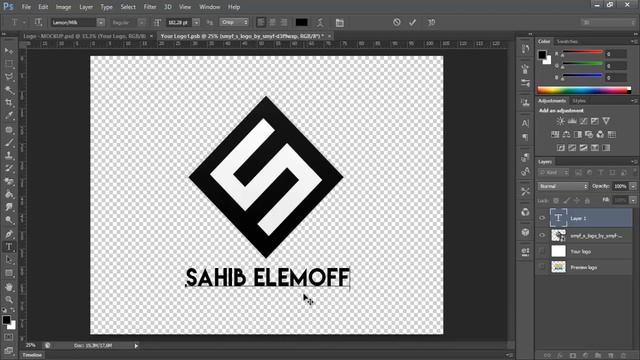Select the Pen tool

(x=9, y=234)
